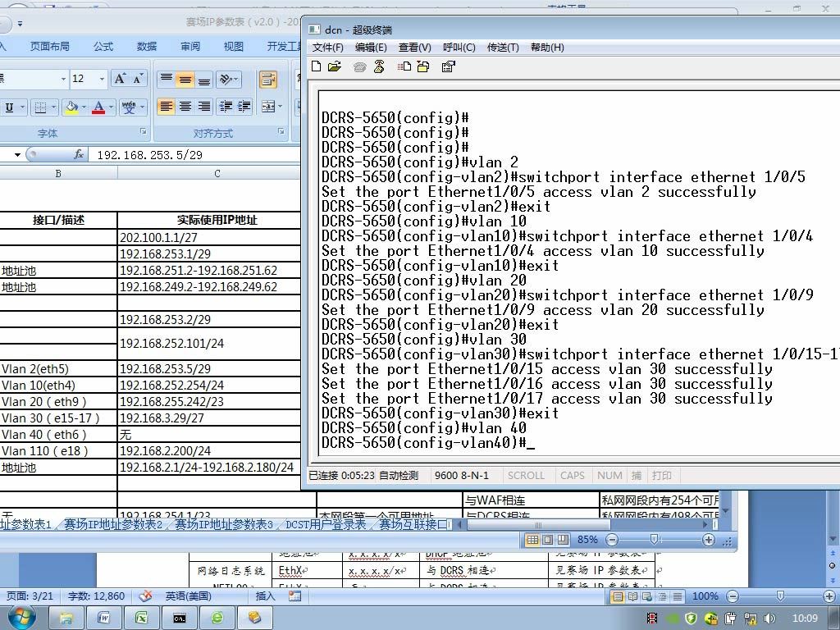Expand the fill color dropdown arrow
The image size is (840, 630).
tap(84, 107)
